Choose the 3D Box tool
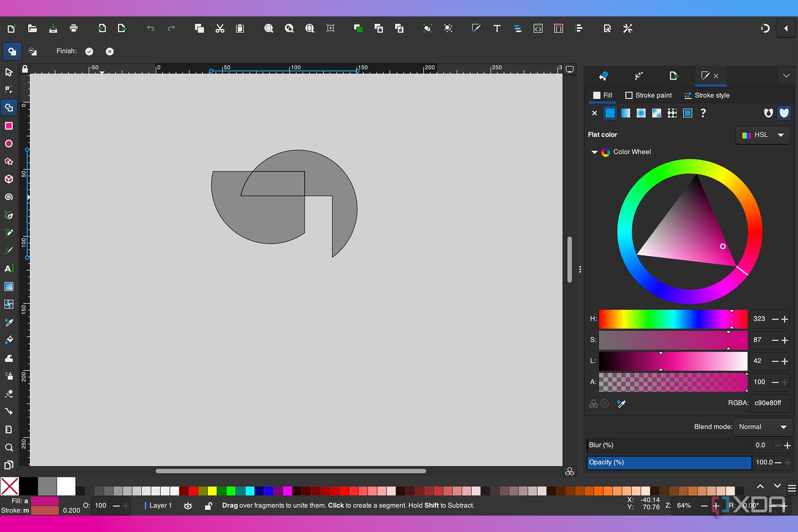Viewport: 798px width, 532px height. pos(9,179)
